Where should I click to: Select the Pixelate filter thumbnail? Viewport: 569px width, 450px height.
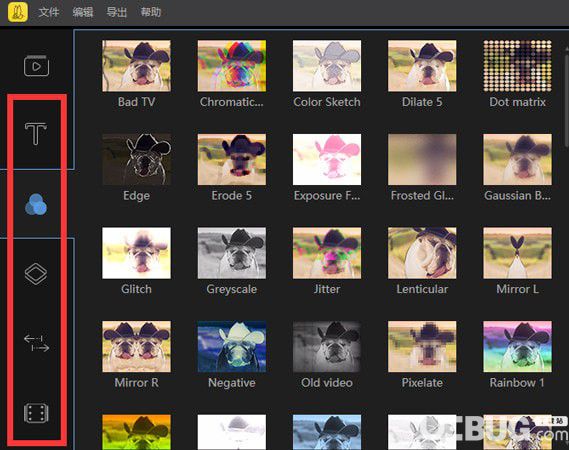(422, 347)
